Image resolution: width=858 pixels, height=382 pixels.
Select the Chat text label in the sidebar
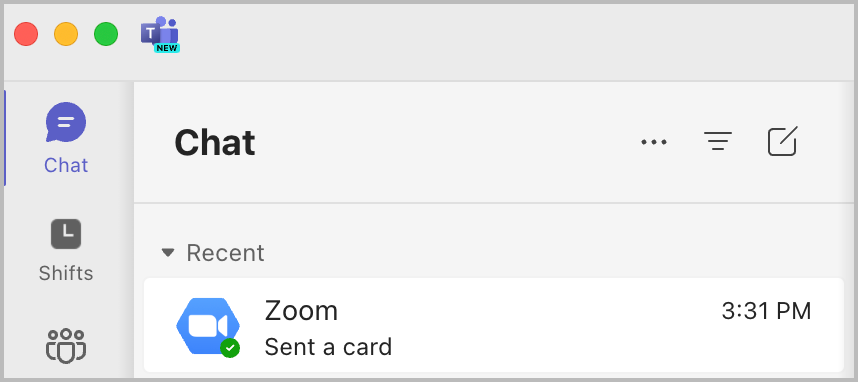tap(66, 165)
